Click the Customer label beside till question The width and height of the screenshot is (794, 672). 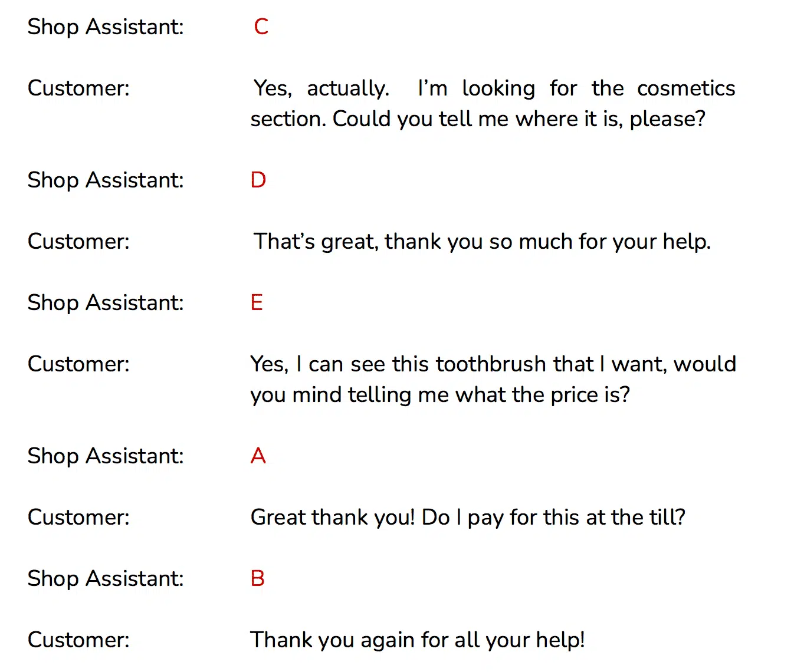pos(78,518)
